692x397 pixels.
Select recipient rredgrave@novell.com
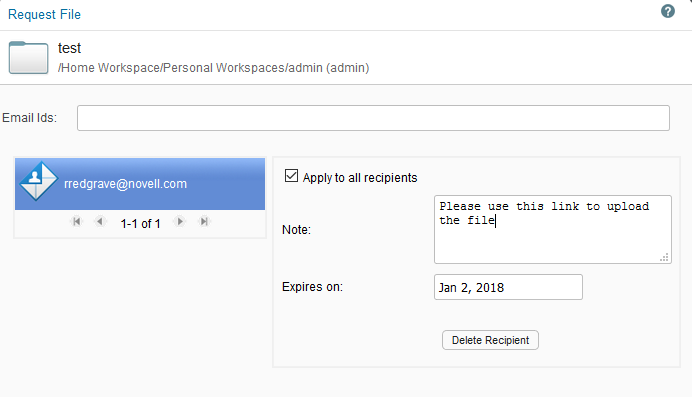(140, 184)
